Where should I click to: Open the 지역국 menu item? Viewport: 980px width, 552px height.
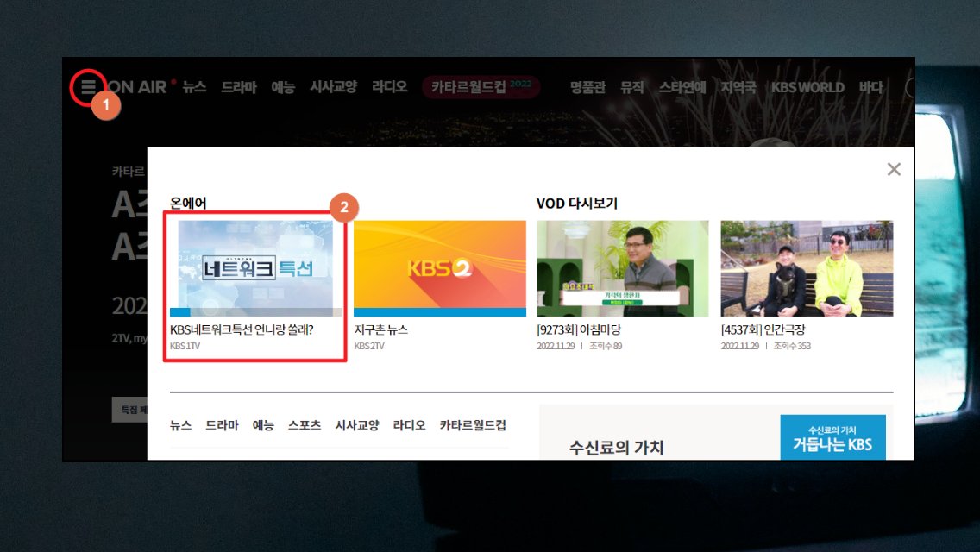pos(738,87)
